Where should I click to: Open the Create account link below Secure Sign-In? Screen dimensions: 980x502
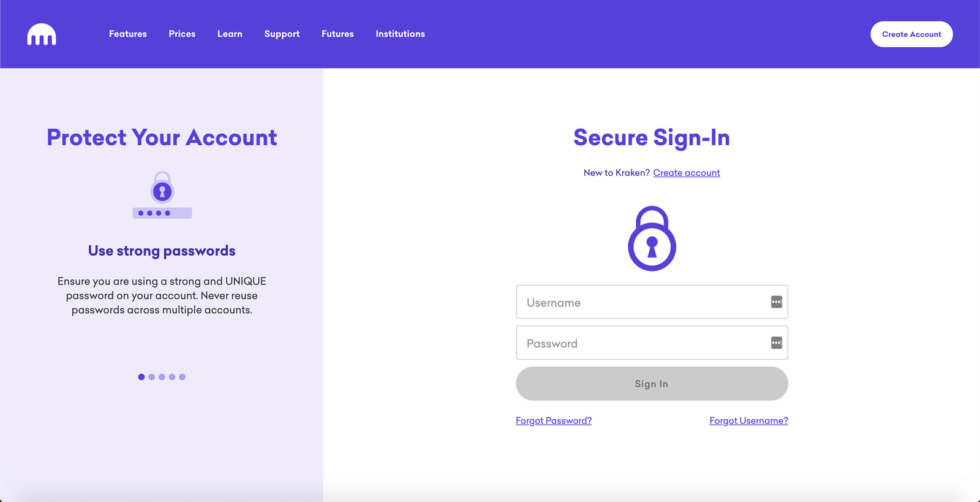tap(686, 172)
